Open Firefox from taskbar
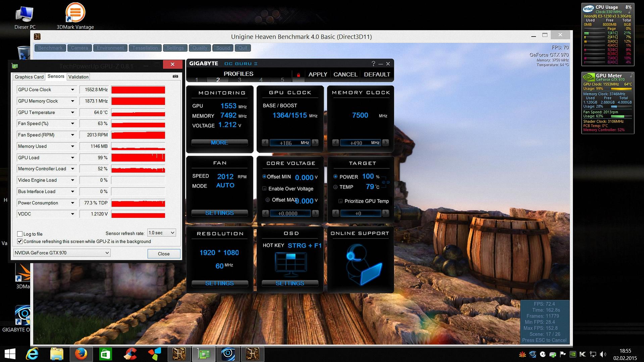The image size is (644, 362). point(81,354)
